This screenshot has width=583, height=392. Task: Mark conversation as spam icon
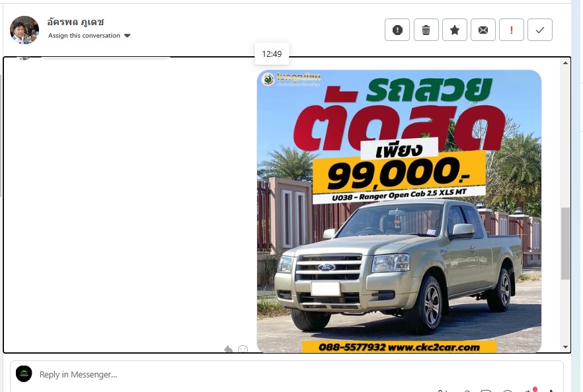coord(397,30)
